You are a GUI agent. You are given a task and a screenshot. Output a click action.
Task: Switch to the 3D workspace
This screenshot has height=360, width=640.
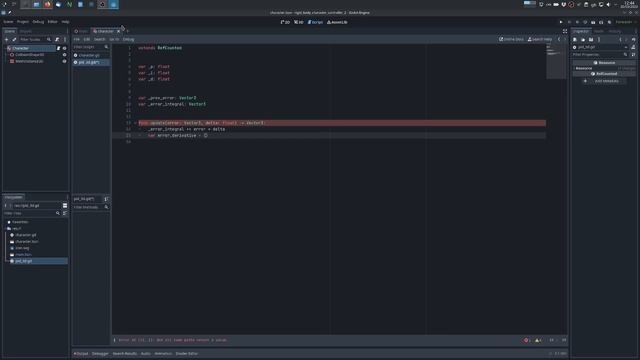pos(299,22)
